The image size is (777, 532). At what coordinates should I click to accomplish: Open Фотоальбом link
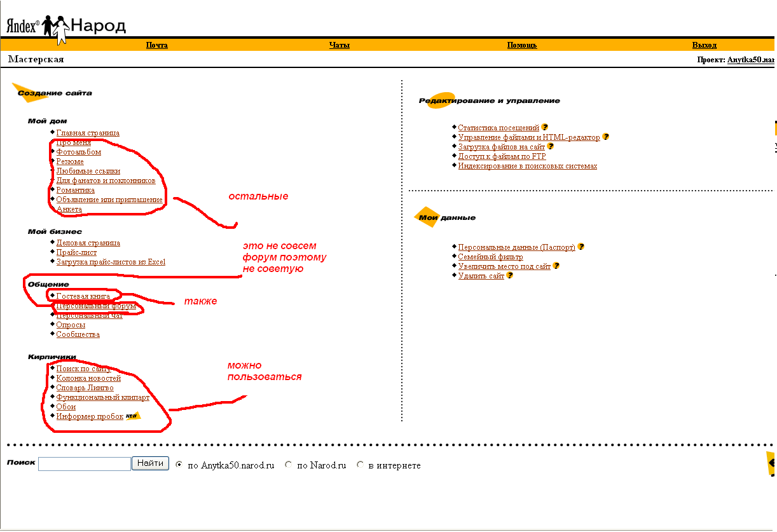pos(79,152)
